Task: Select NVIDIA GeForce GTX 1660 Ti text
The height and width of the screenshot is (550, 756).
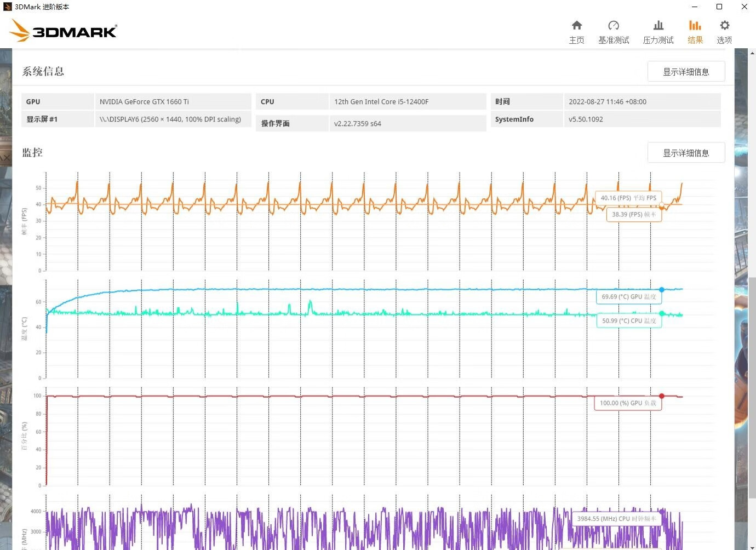Action: pos(144,102)
